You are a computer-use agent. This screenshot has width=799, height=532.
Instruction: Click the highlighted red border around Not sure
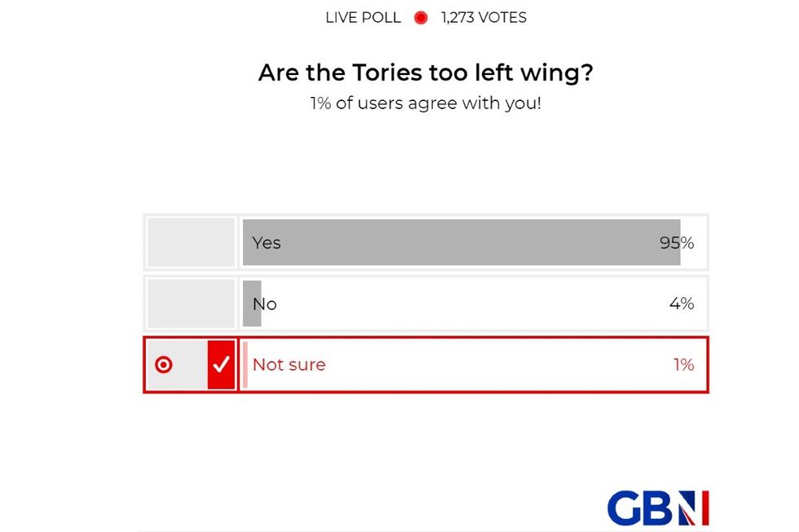(426, 336)
